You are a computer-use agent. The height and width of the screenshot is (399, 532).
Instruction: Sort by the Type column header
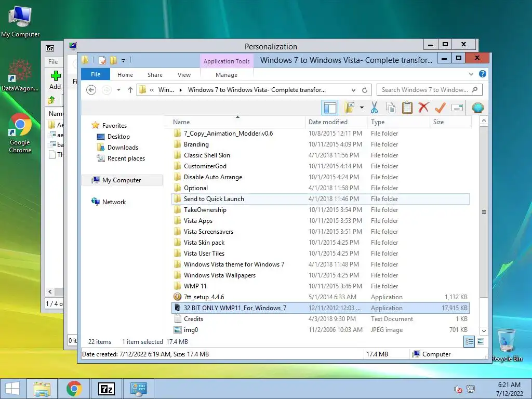tap(398, 122)
